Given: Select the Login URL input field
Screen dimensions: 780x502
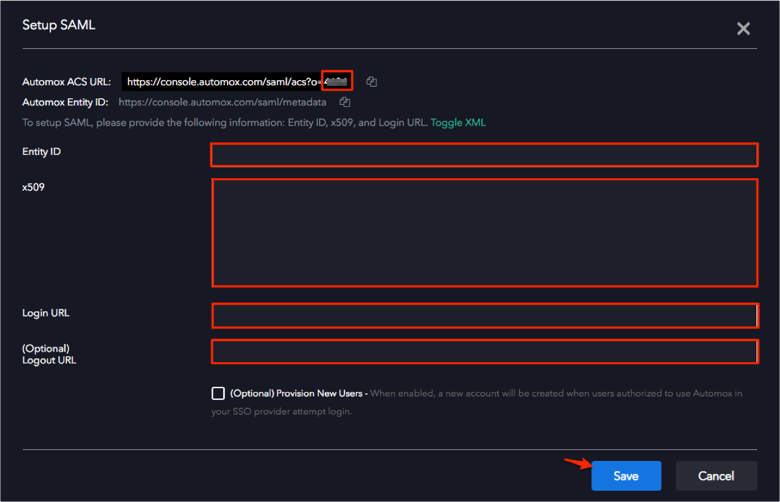Looking at the screenshot, I should click(484, 316).
